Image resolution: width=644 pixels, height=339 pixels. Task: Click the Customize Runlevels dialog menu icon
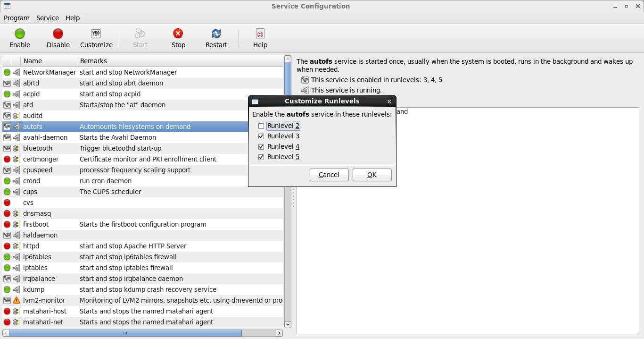click(x=255, y=102)
